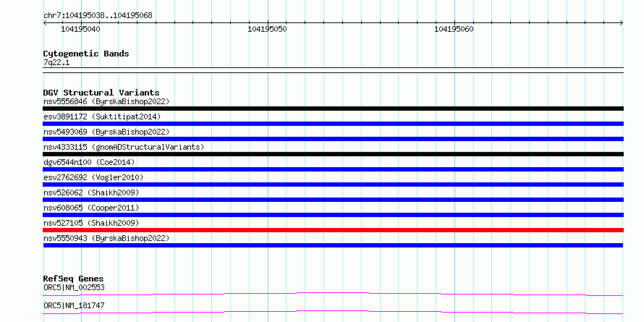The height and width of the screenshot is (322, 644).
Task: Click variant label nsv608065 (Cooper2011)
Action: [91, 208]
